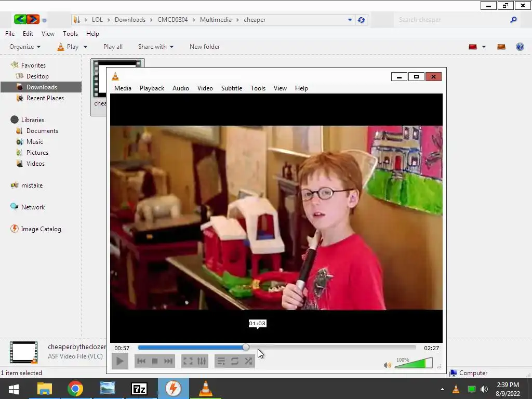
Task: Select LOL in the address breadcrumb
Action: pos(97,20)
